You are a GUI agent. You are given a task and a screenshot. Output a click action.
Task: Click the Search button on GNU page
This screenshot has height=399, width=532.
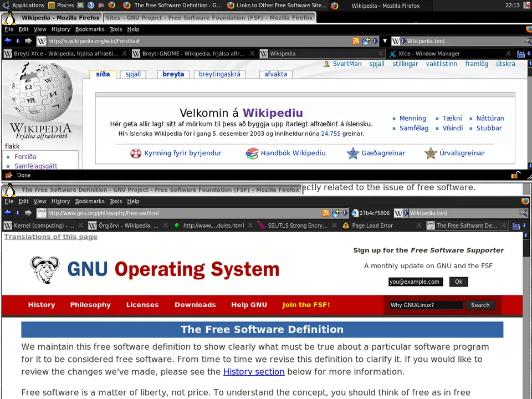pyautogui.click(x=480, y=305)
